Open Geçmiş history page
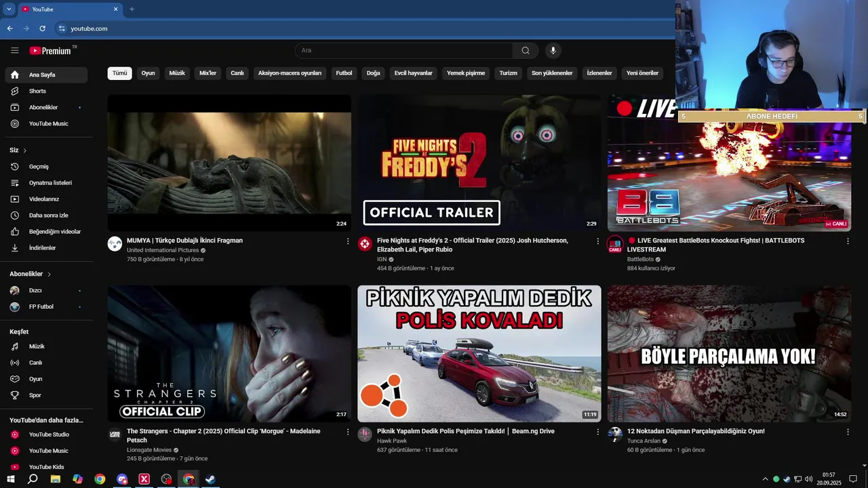Screen dimensions: 868x488 (46, 166)
